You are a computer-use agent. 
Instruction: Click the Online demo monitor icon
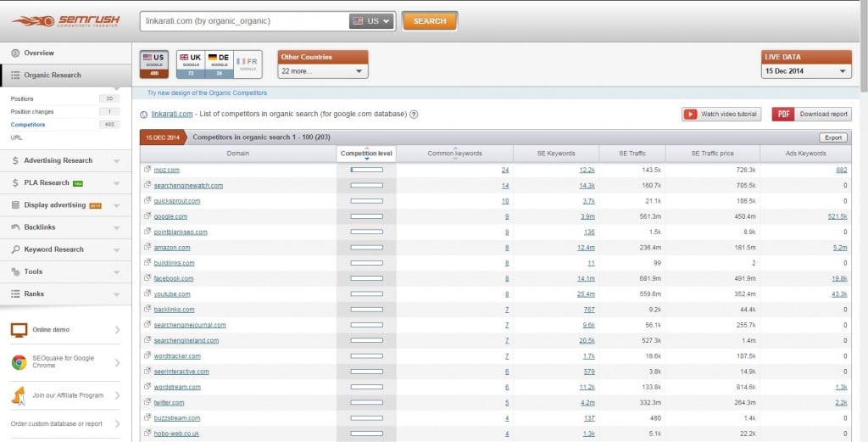pyautogui.click(x=19, y=330)
